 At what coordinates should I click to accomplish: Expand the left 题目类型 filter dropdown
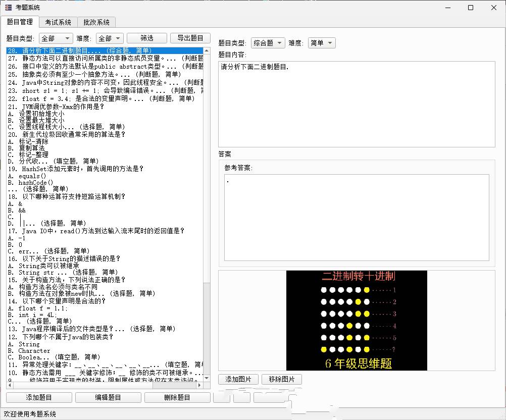(x=56, y=38)
